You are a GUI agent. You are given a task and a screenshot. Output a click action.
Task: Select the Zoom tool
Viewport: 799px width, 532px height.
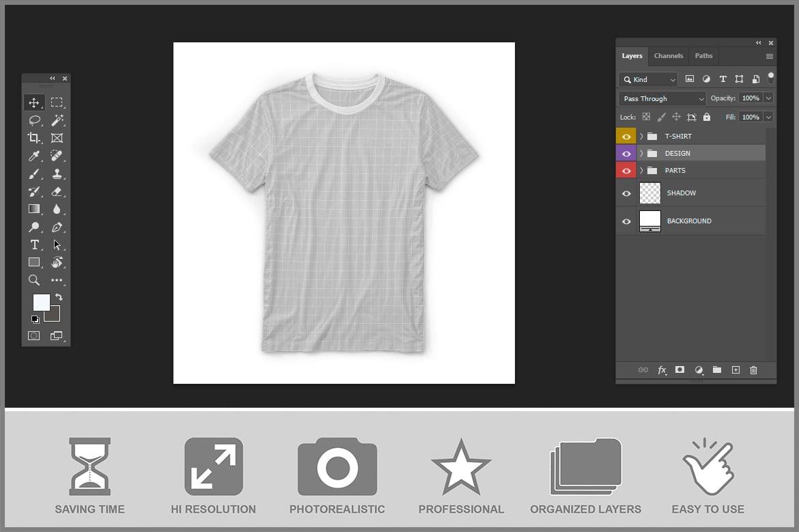pyautogui.click(x=34, y=280)
